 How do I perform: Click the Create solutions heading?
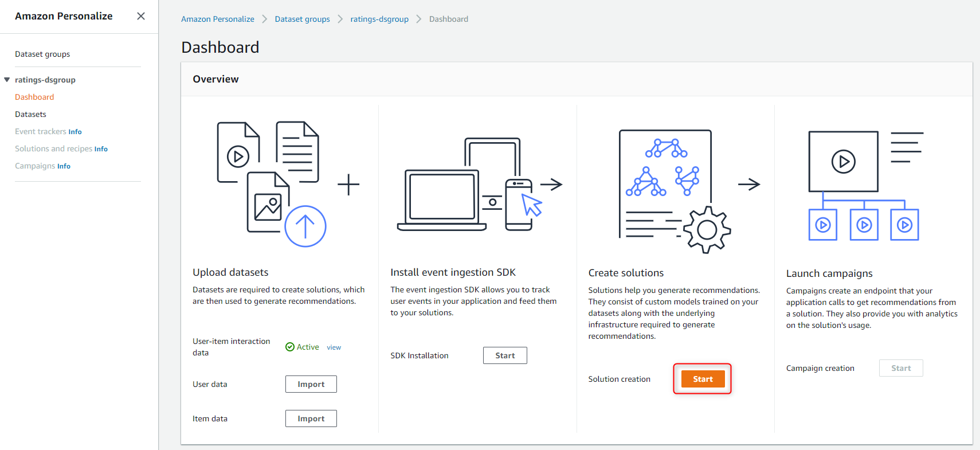[626, 273]
